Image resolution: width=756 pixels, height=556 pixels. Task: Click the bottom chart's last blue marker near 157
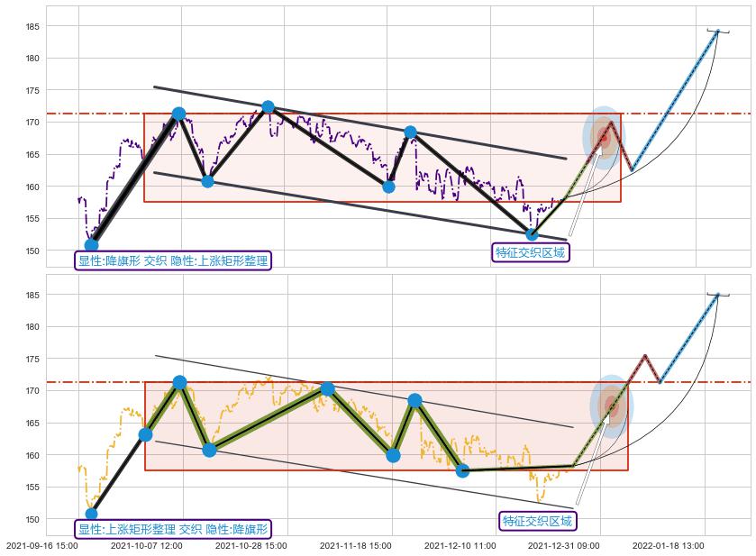click(462, 469)
